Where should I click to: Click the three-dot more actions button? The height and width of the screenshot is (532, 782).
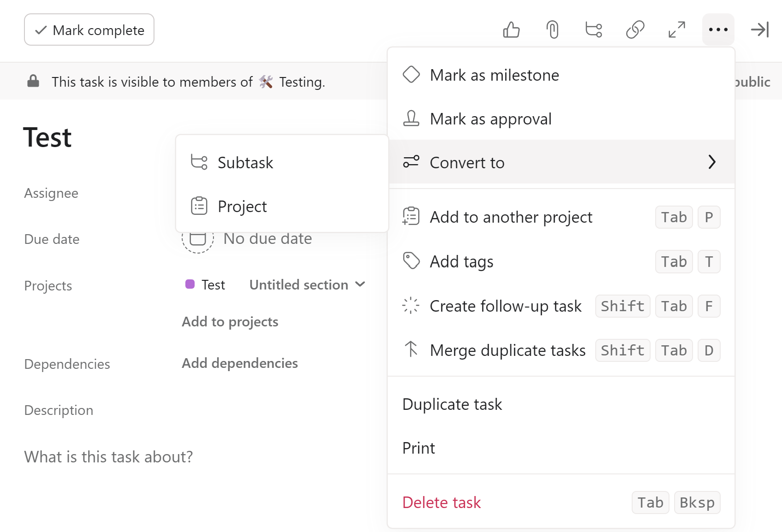pos(718,30)
